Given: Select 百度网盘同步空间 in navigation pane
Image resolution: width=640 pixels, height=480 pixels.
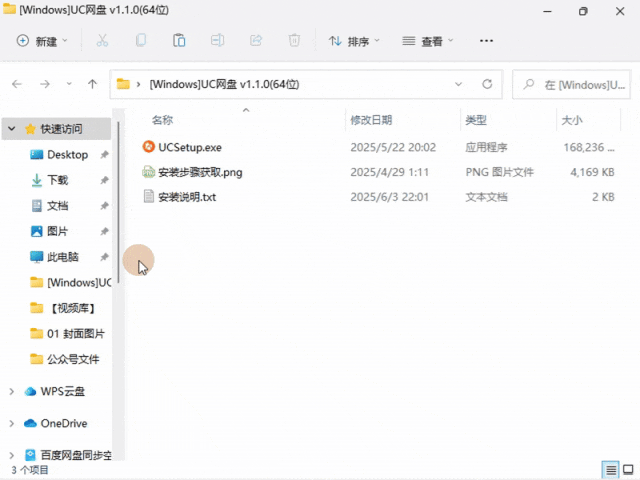Looking at the screenshot, I should 76,455.
